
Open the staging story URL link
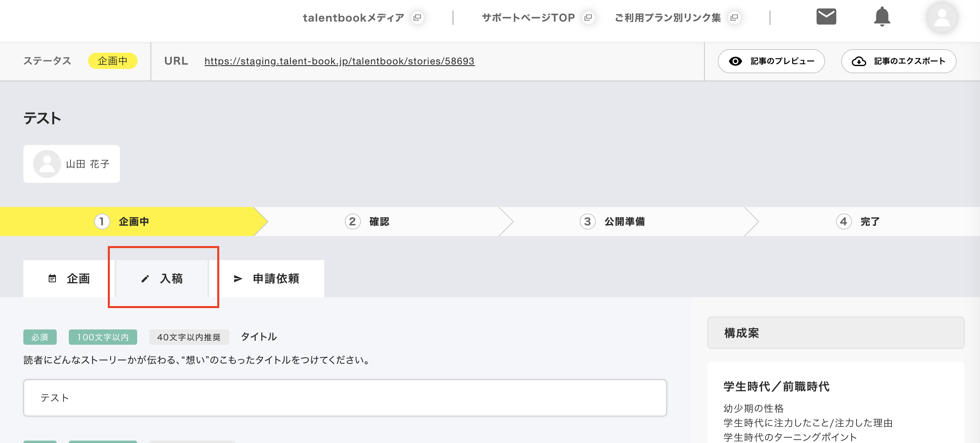[339, 61]
